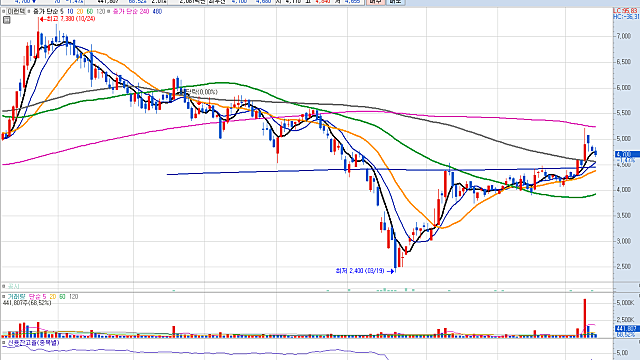Click the HC:-36.31 readout at top right

[626, 17]
